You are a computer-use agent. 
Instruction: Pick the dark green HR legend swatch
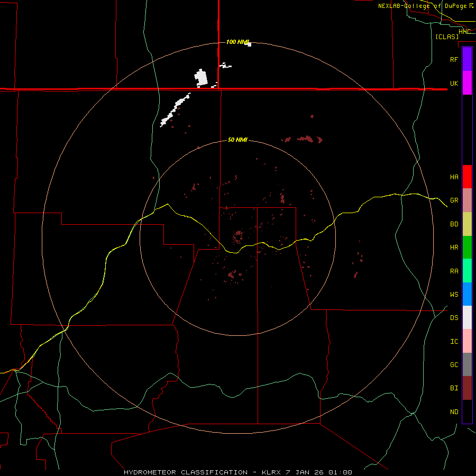[x=467, y=248]
